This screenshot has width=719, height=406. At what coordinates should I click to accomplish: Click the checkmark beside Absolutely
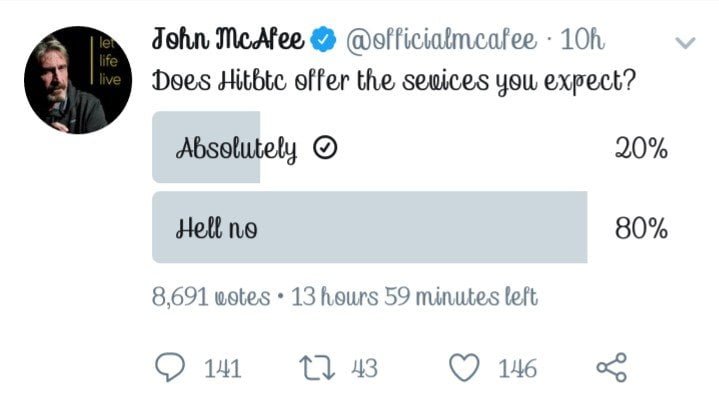tap(324, 149)
